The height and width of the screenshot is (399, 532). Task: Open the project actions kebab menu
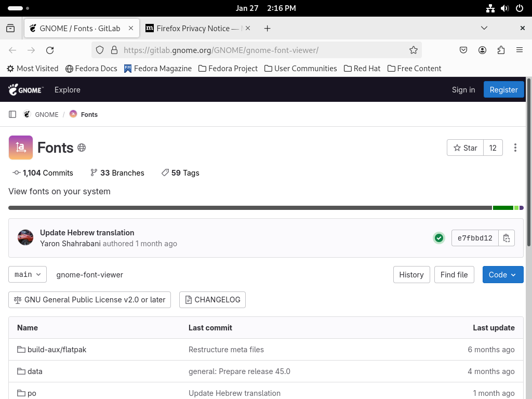(515, 148)
